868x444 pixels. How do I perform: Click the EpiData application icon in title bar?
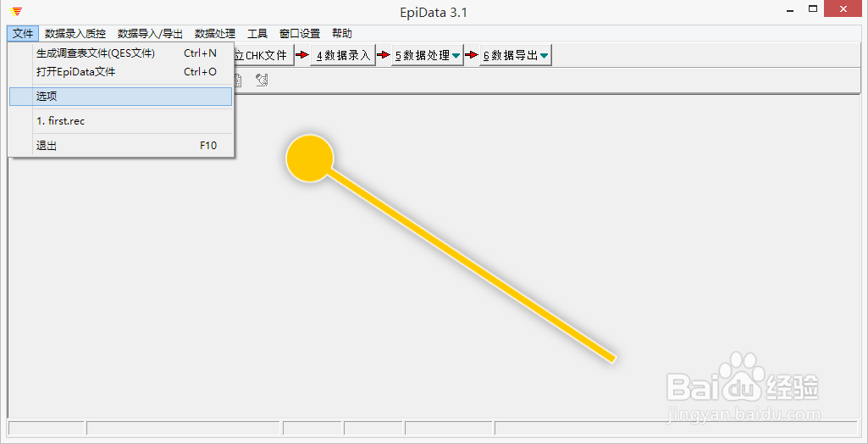point(17,11)
